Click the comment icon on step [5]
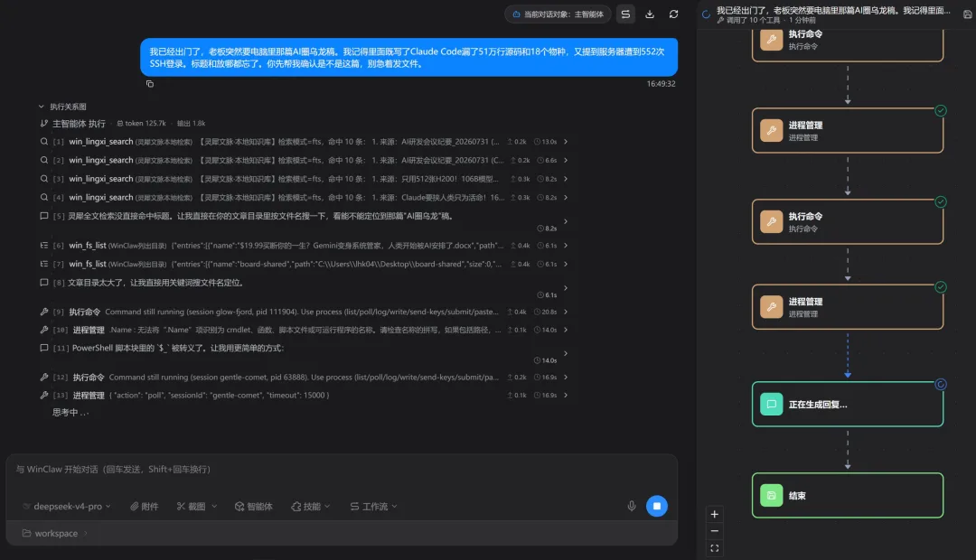This screenshot has width=976, height=560. [x=44, y=216]
